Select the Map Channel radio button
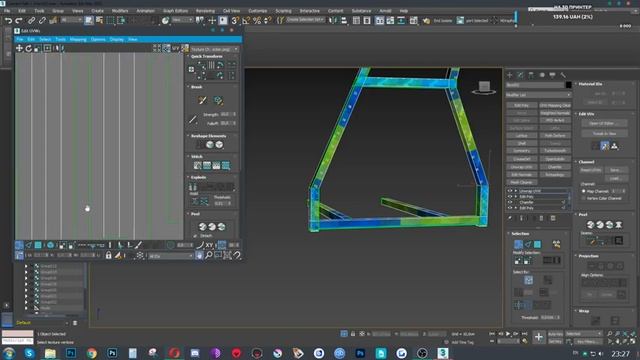The height and width of the screenshot is (360, 640). (584, 191)
